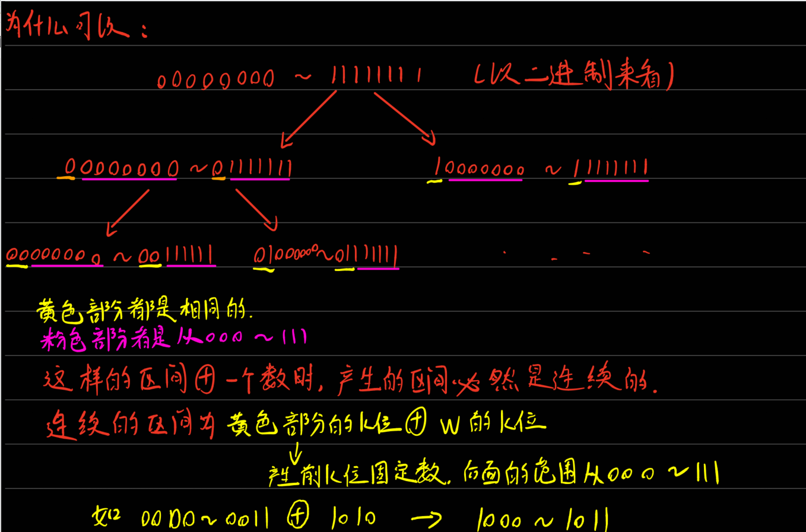Click the pink line "粉色部分都是从000~111"
This screenshot has width=806, height=532.
[x=173, y=338]
